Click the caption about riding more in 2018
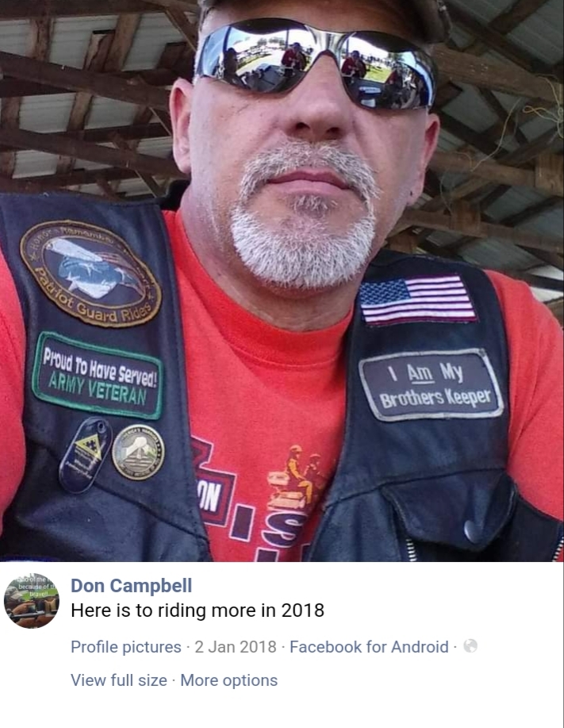 [197, 610]
